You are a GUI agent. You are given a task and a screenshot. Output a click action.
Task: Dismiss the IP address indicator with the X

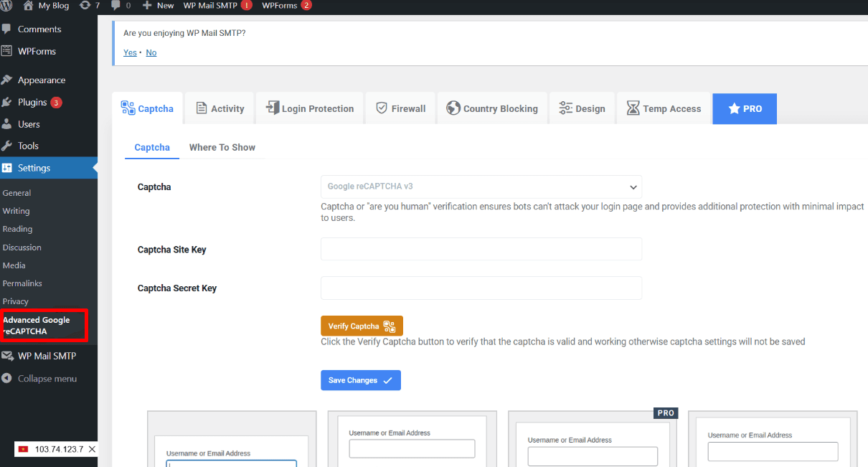[91, 448]
